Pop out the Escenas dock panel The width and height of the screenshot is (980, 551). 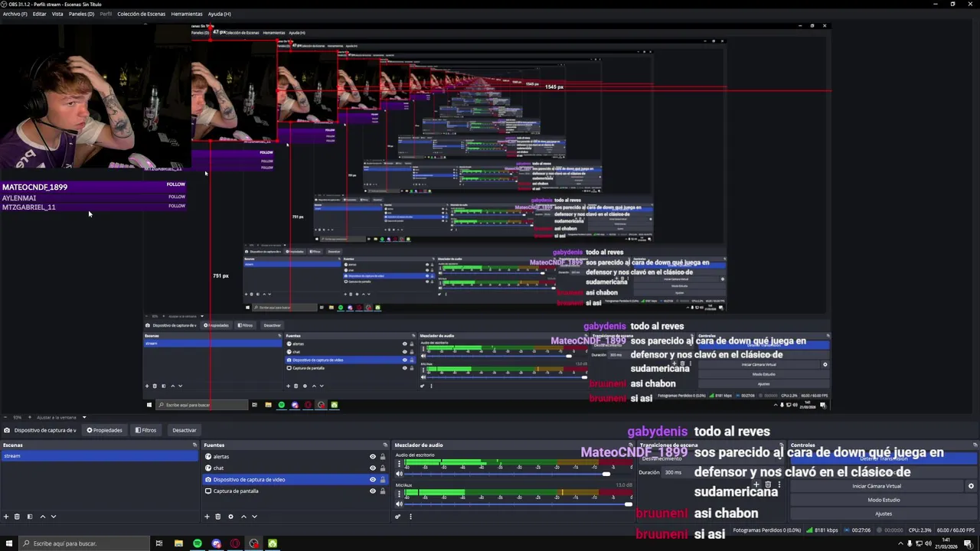pos(194,445)
